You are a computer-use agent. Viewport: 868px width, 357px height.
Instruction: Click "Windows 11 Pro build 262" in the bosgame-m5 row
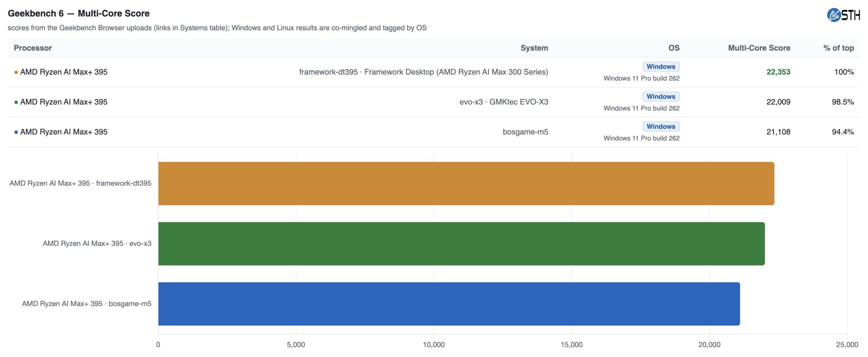coord(642,138)
